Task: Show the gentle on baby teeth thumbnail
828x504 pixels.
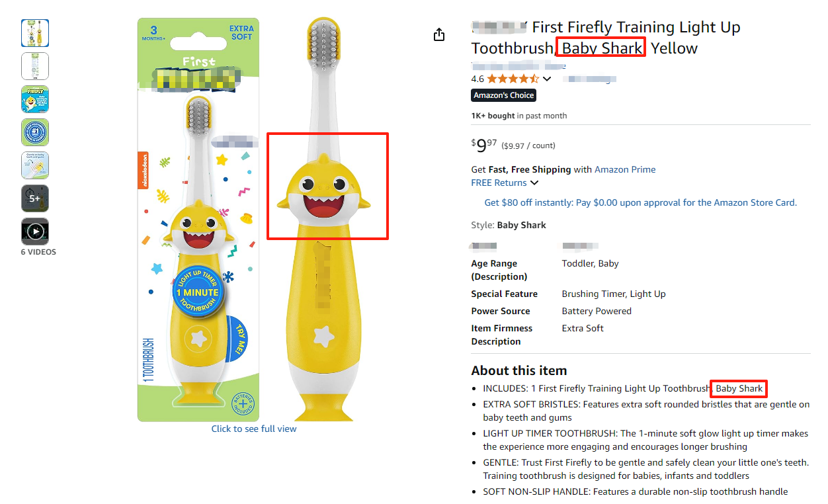Action: pyautogui.click(x=35, y=165)
